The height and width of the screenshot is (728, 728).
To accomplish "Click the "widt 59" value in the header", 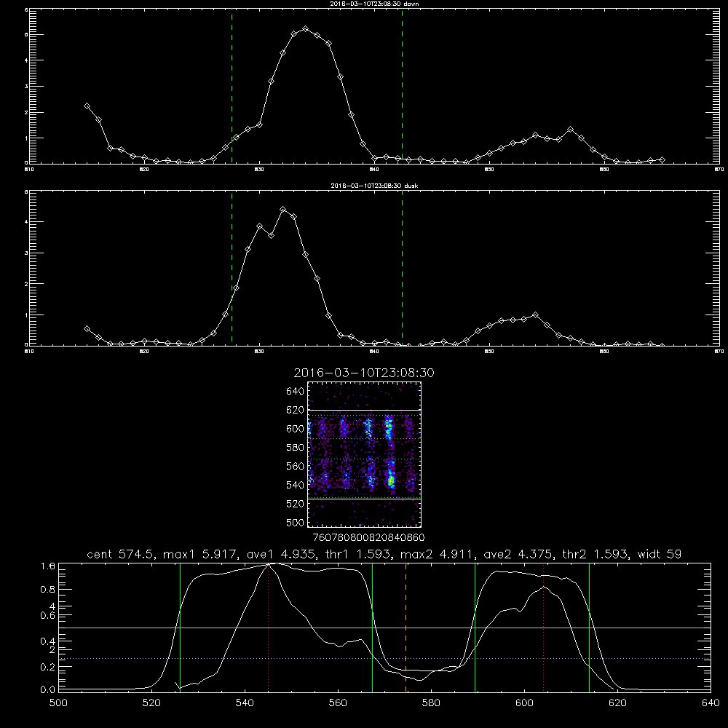I will 660,554.
